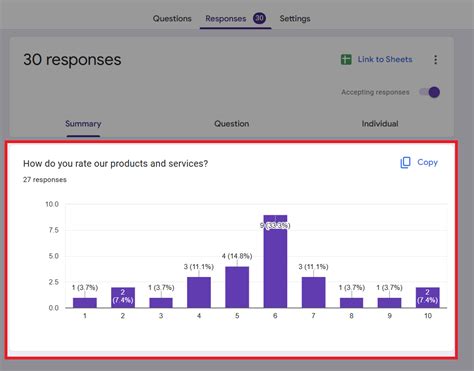Select the Summary view tab
This screenshot has width=474, height=371.
[x=83, y=124]
